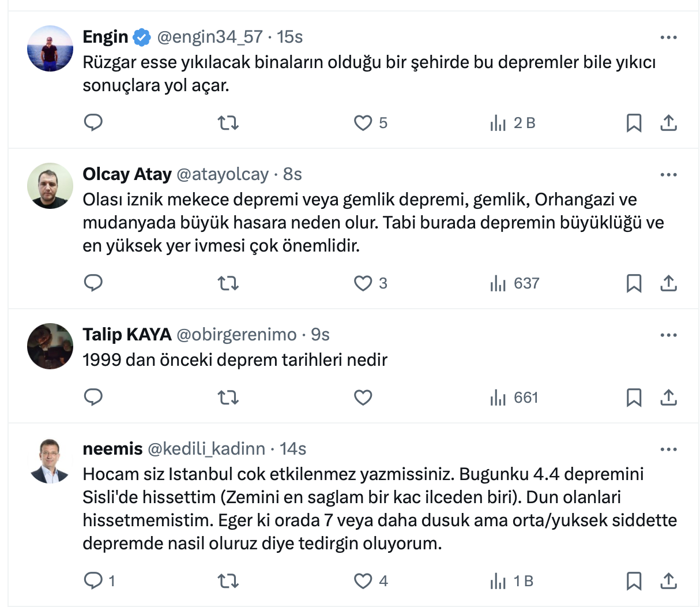
Task: Bookmark Olcay Atay's tweet
Action: tap(634, 283)
